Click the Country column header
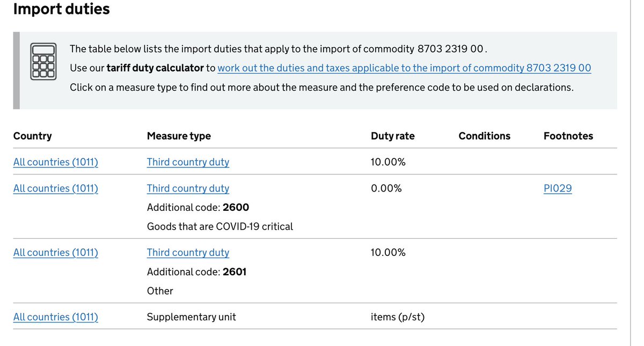644x346 pixels. point(32,136)
